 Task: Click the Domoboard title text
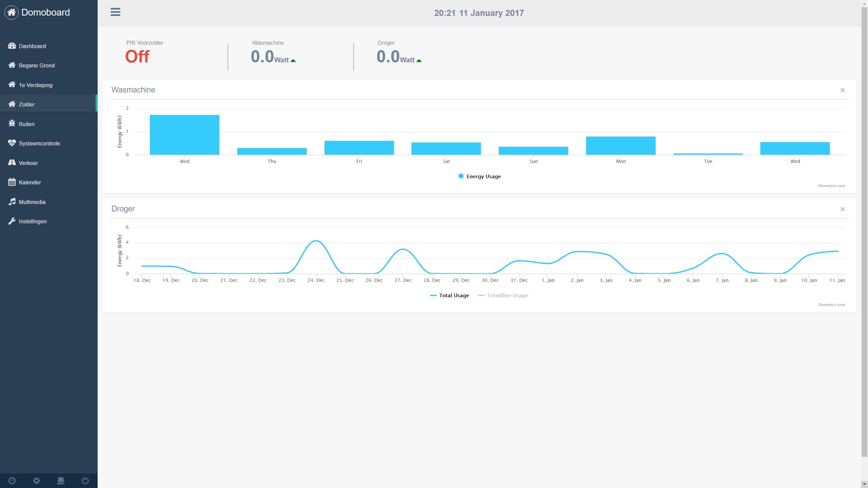[45, 13]
